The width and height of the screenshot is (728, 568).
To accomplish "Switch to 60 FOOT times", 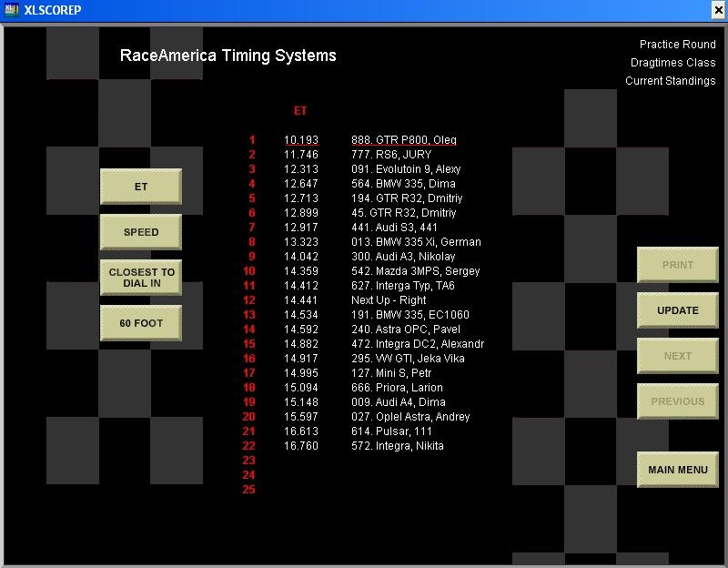I will (140, 323).
